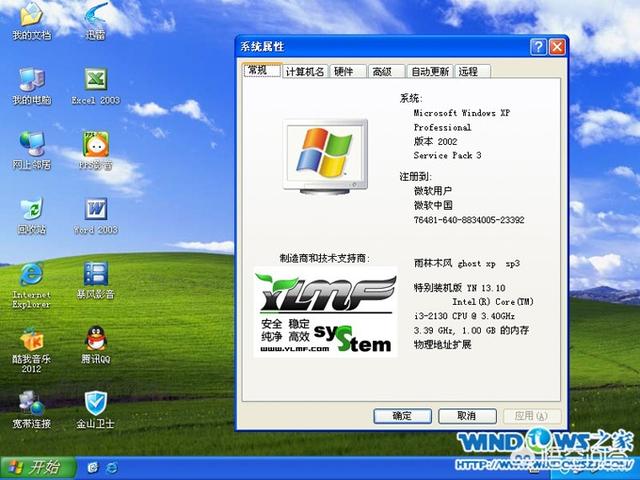Open the 硬件 tab

tap(343, 72)
